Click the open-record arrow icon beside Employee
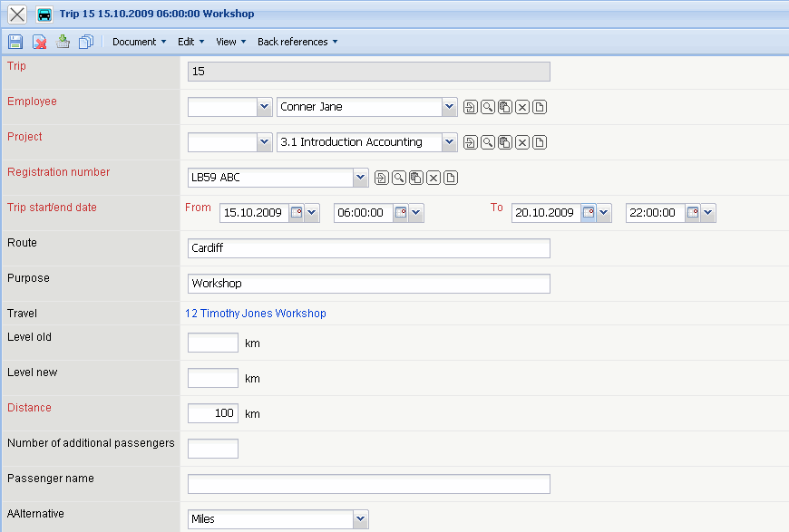Screen dimensions: 789x532 [x=471, y=107]
